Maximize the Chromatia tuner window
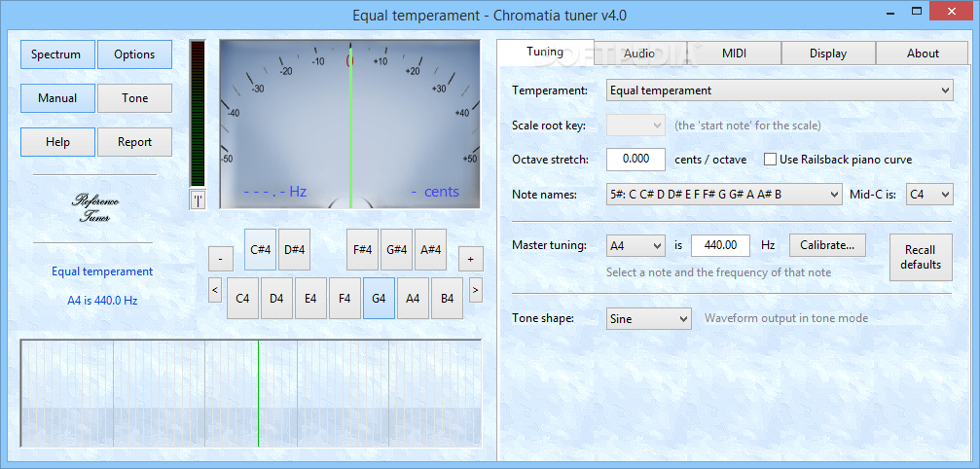The image size is (980, 469). coord(918,11)
